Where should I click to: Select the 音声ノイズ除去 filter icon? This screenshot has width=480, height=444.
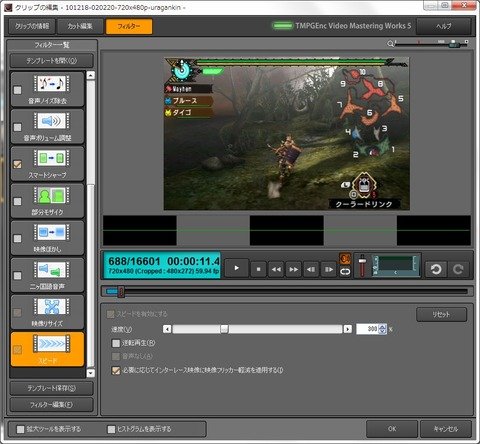[x=52, y=83]
